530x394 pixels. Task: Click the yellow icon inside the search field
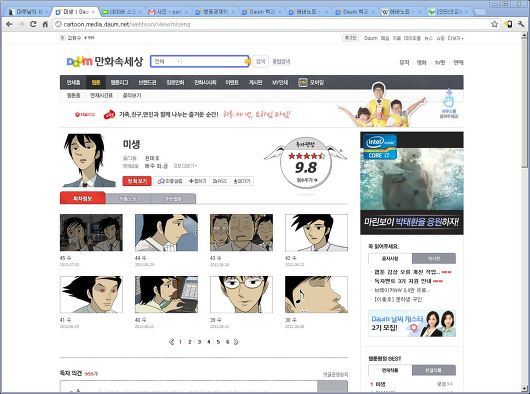[247, 61]
